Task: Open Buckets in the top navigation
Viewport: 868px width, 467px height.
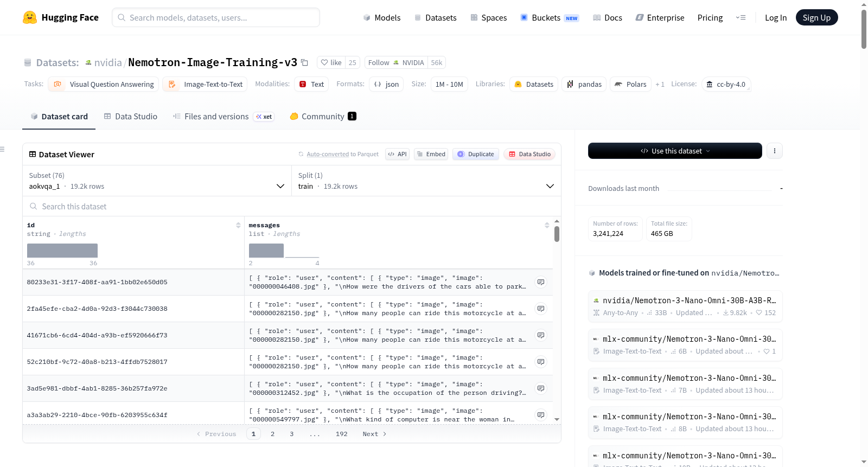Action: [550, 17]
